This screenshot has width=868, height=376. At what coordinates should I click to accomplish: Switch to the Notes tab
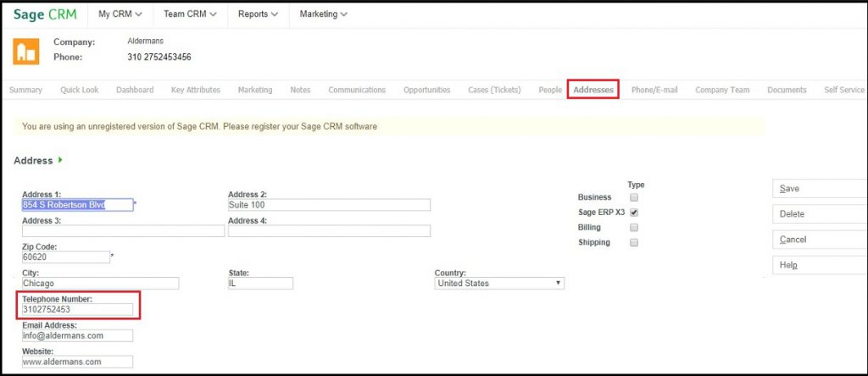(300, 90)
